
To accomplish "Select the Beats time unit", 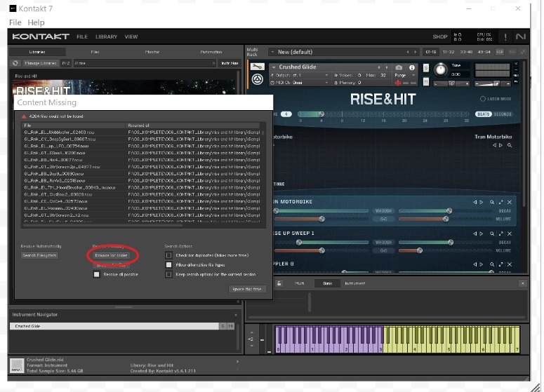I will tap(484, 114).
